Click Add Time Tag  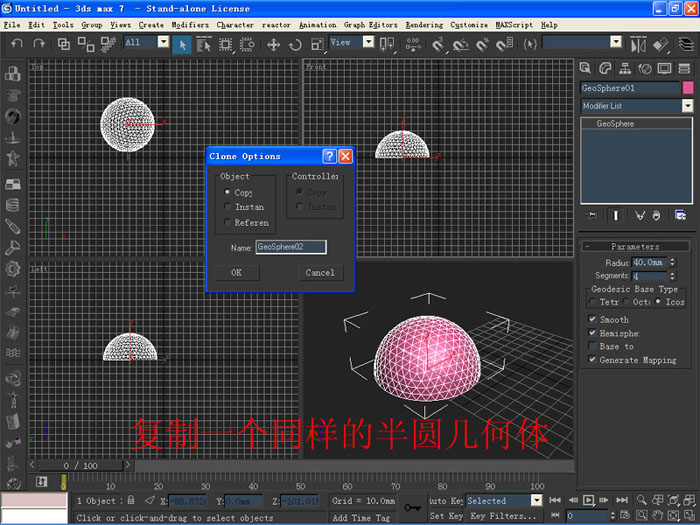(361, 517)
